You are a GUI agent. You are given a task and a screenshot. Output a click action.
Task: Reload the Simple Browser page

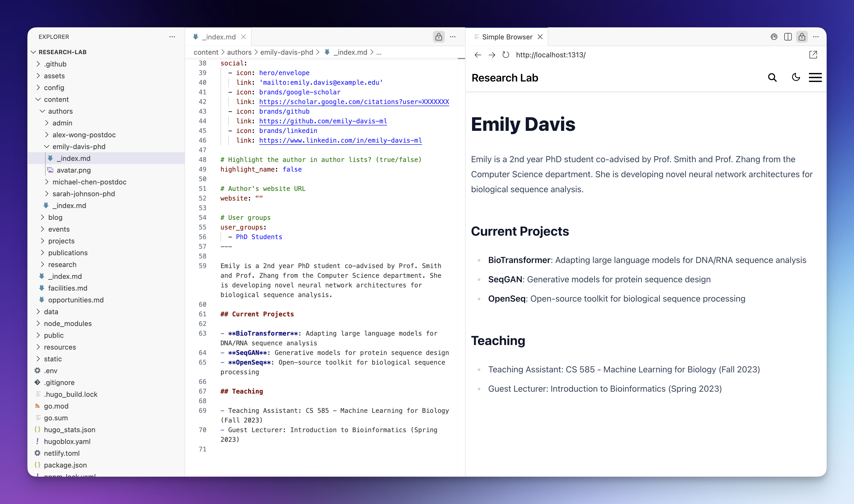point(506,55)
